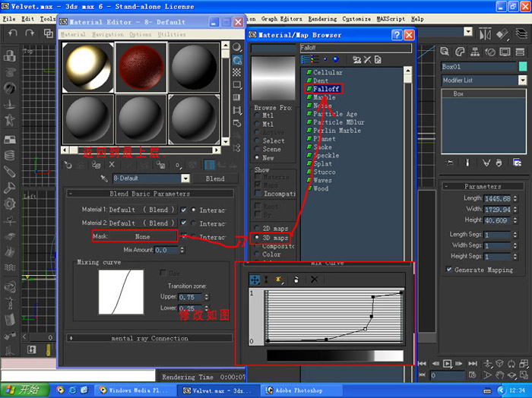
Task: Click Show Map in Viewport icon
Action: 193,165
